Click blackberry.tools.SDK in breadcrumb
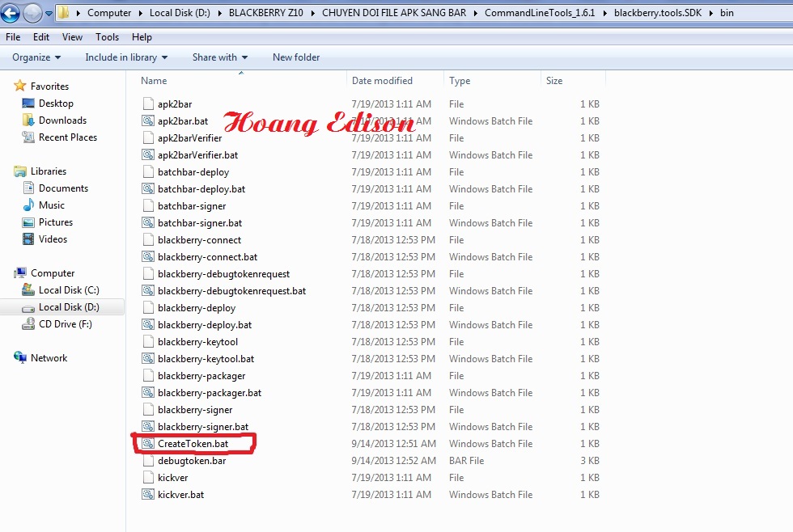 tap(658, 13)
